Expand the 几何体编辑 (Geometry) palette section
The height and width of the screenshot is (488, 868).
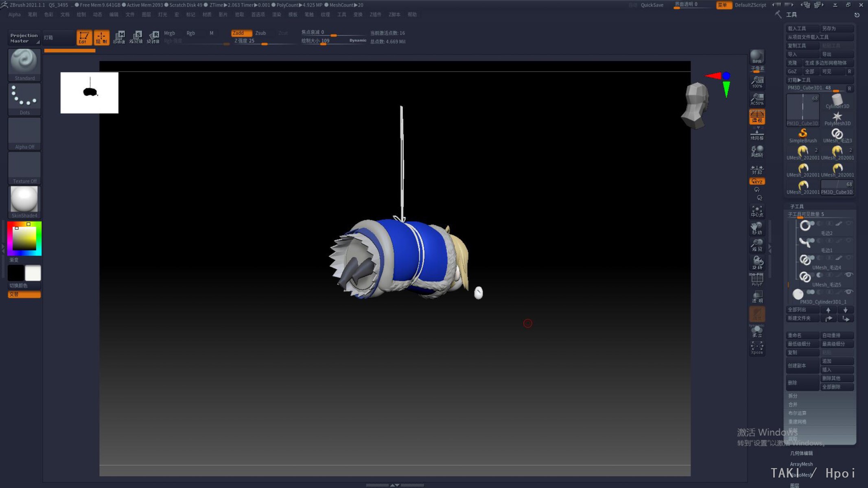(801, 453)
